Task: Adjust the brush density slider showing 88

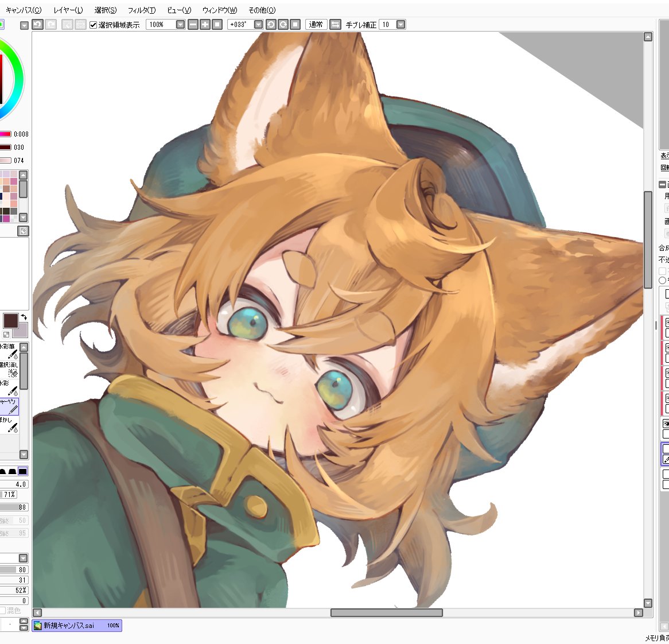Action: point(14,507)
